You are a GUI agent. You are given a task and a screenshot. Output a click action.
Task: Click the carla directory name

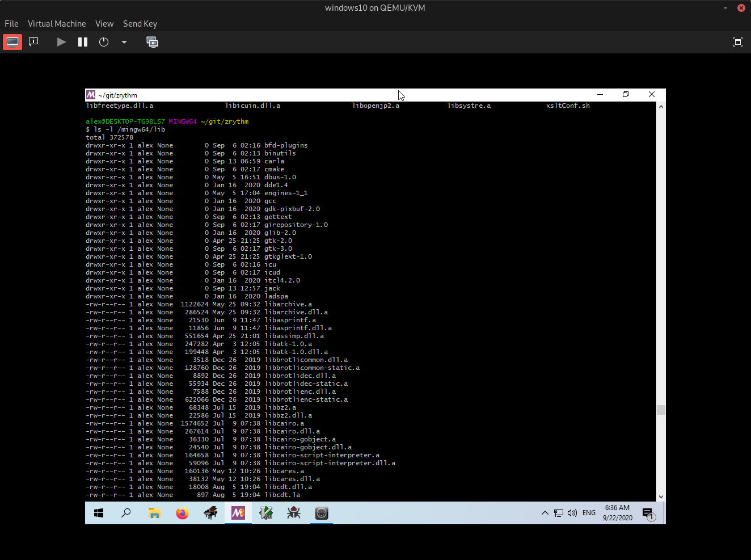tap(275, 161)
